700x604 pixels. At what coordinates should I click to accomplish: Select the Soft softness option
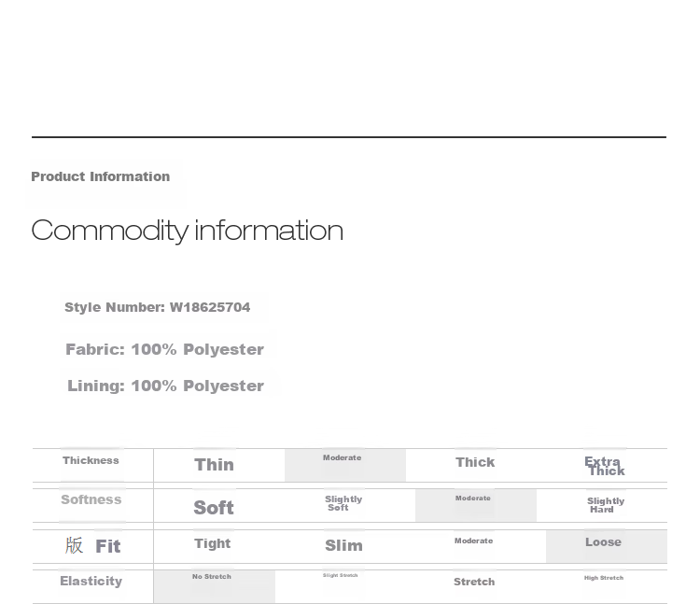[x=214, y=508]
